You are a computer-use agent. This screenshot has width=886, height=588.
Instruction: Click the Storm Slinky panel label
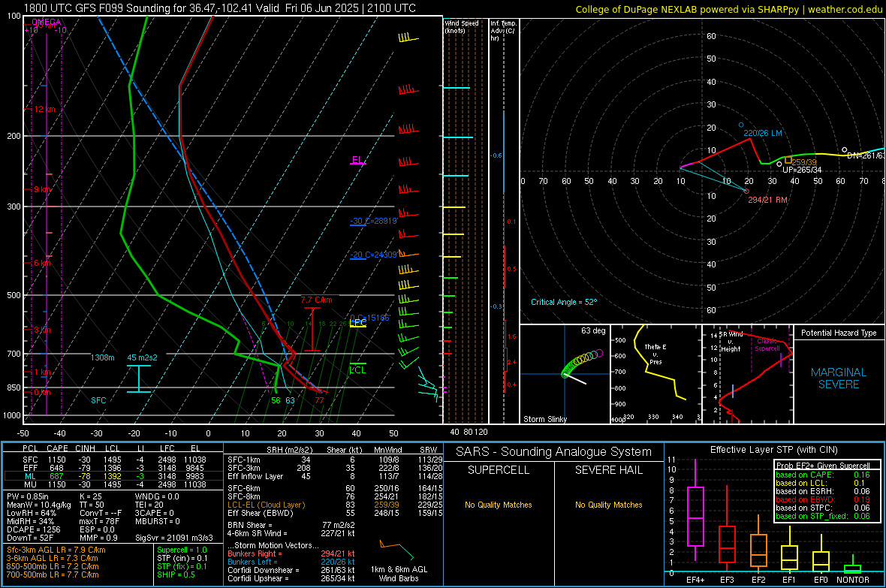point(545,419)
